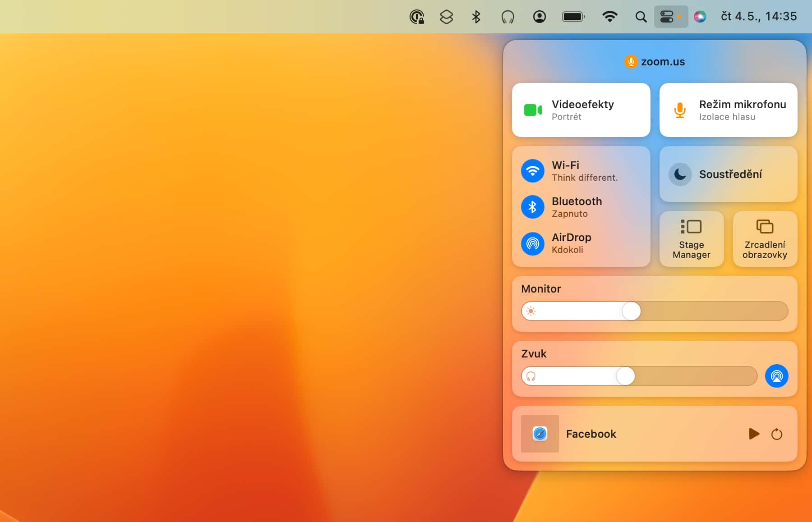Image resolution: width=812 pixels, height=522 pixels.
Task: Open Zrcadlení obrazovky tile
Action: [x=765, y=239]
